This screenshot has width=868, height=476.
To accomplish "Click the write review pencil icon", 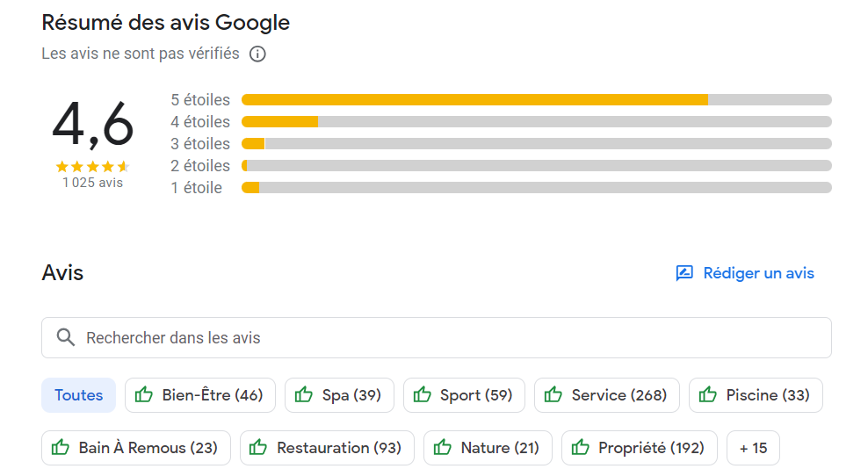I will click(684, 273).
